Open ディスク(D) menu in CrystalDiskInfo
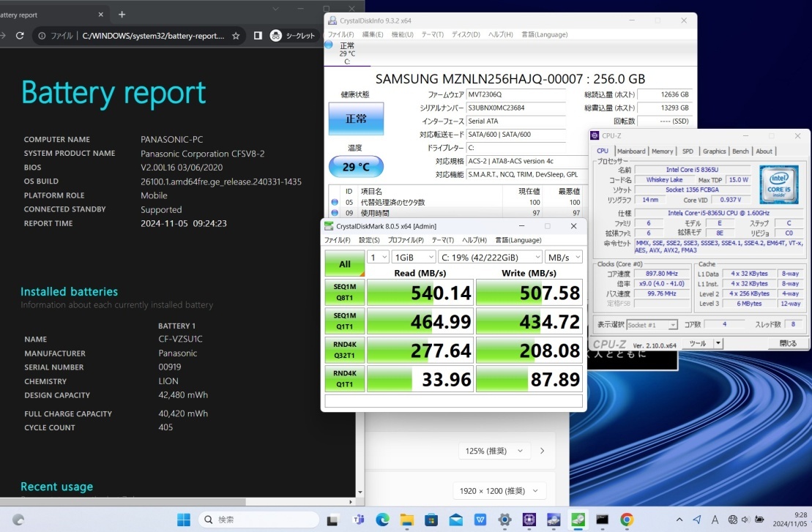 pos(466,34)
